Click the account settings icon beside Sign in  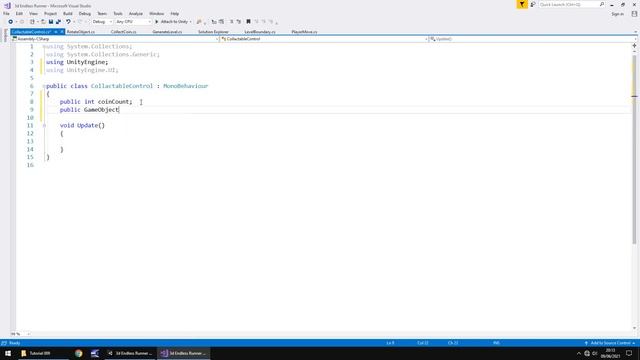click(x=634, y=14)
